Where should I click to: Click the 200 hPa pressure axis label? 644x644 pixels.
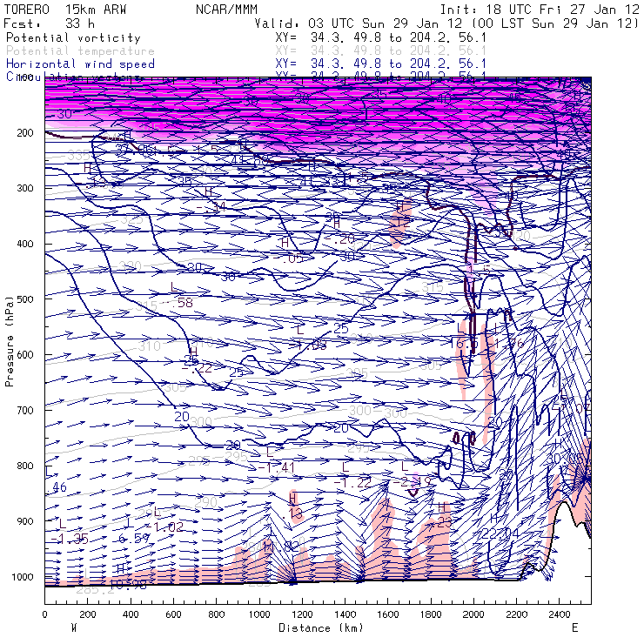coord(25,132)
